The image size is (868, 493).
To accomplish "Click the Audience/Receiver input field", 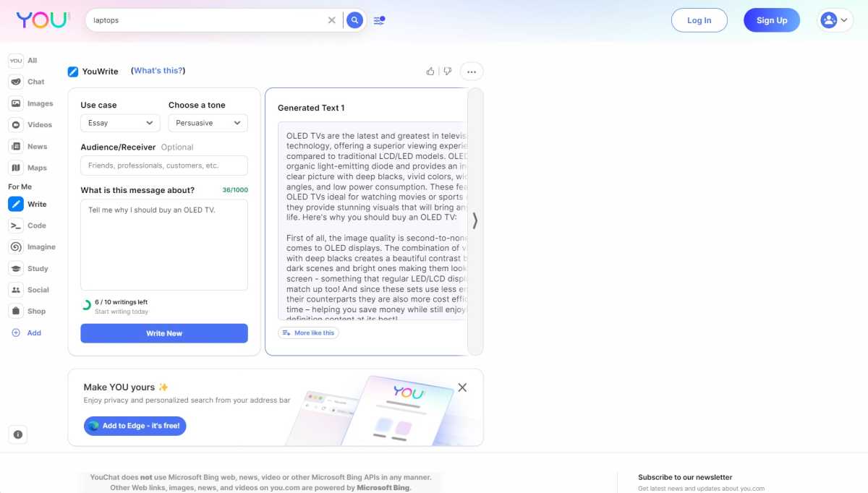I will tap(164, 166).
